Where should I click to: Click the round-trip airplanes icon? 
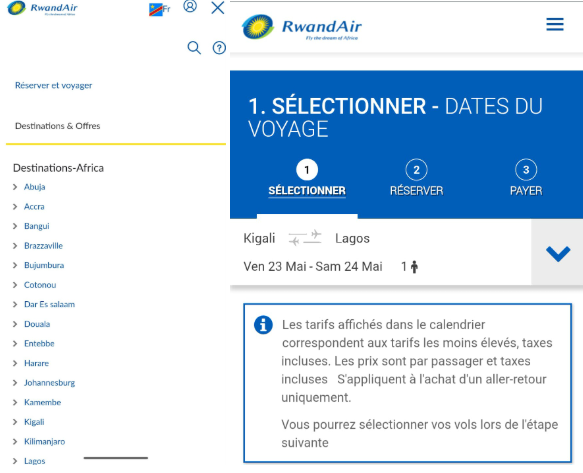[x=305, y=238]
